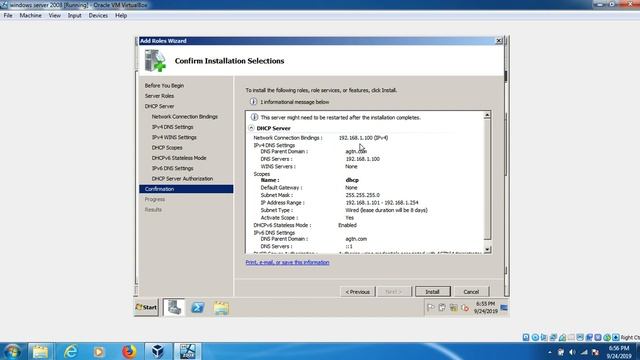Collapse the DHCP Server section

pyautogui.click(x=251, y=128)
